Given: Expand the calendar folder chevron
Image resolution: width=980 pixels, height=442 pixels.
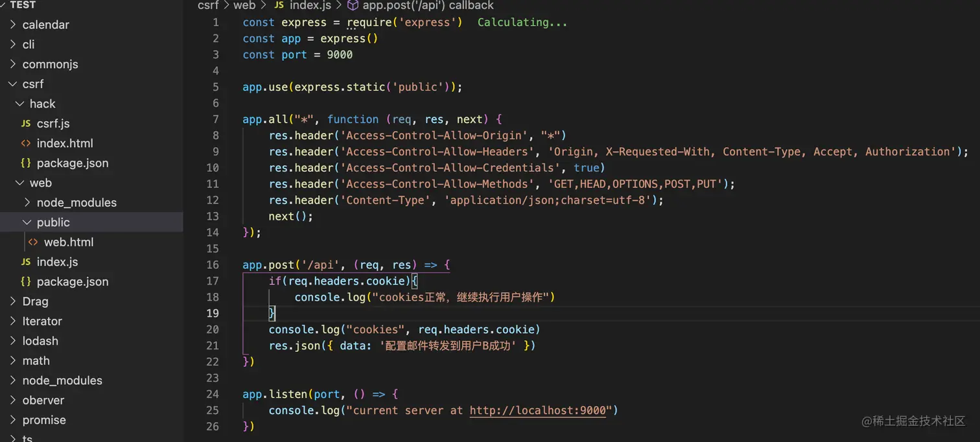Looking at the screenshot, I should tap(13, 25).
